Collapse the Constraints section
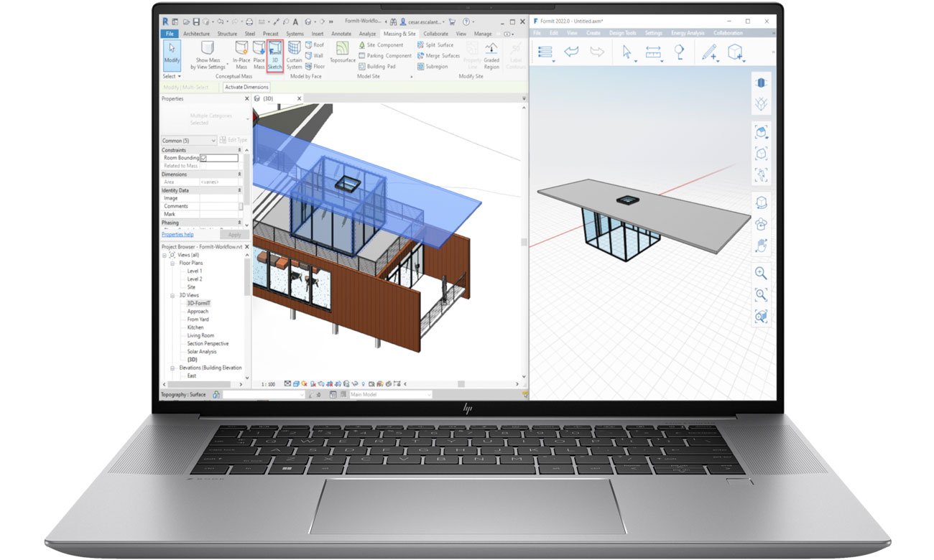This screenshot has width=934, height=560. click(240, 150)
